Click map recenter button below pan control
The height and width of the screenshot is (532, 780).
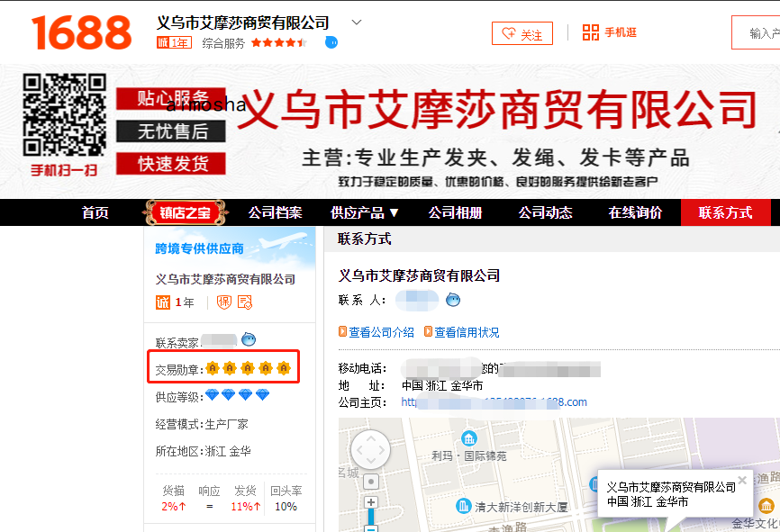coord(371,482)
